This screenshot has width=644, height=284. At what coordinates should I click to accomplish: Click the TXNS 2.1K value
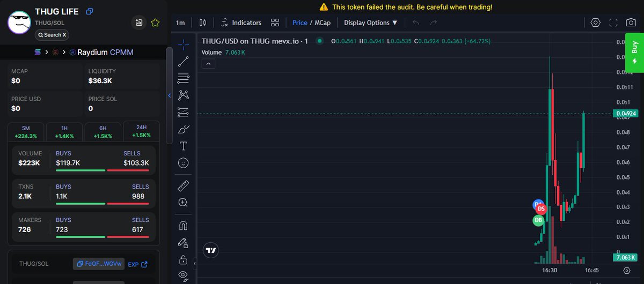(25, 196)
